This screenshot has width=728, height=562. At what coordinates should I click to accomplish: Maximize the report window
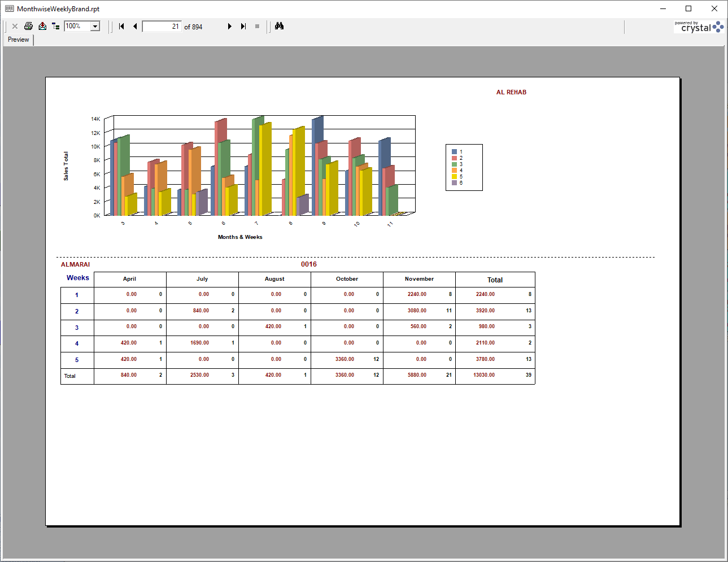tap(688, 8)
